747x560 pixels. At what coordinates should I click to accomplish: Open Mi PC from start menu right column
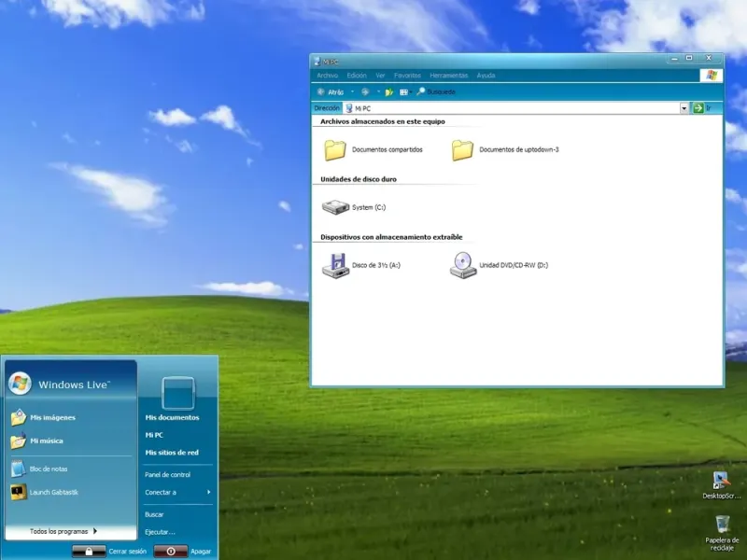point(154,435)
